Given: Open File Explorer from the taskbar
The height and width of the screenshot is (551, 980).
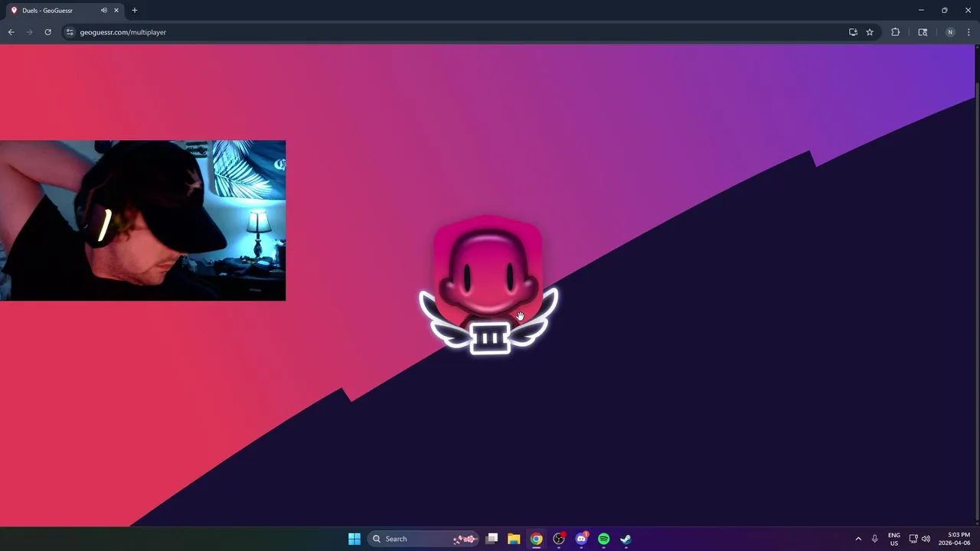Looking at the screenshot, I should pos(514,539).
